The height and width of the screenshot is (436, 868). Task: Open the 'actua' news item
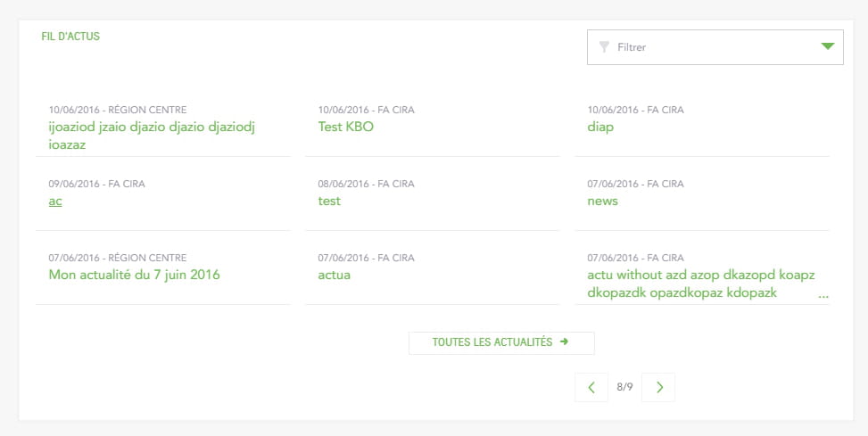click(335, 275)
